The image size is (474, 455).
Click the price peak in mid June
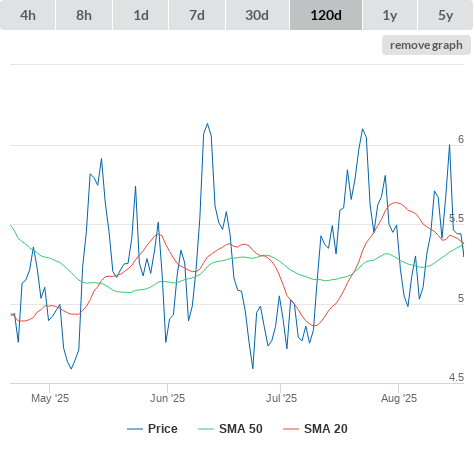207,124
